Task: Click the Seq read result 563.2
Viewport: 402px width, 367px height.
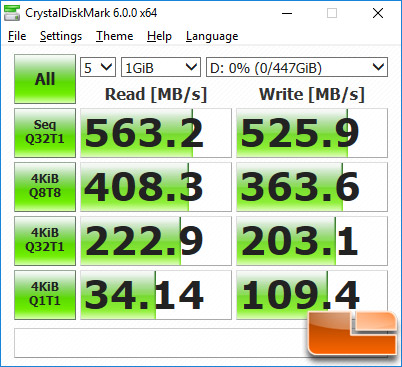Action: (x=156, y=133)
